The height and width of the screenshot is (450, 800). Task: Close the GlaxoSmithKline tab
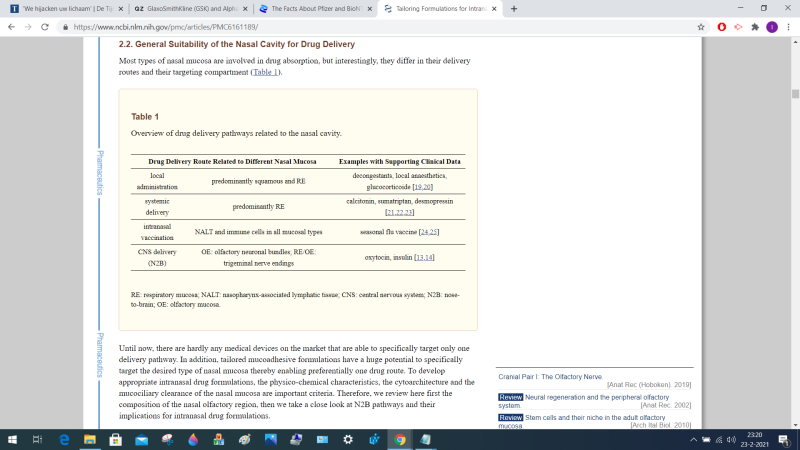245,9
